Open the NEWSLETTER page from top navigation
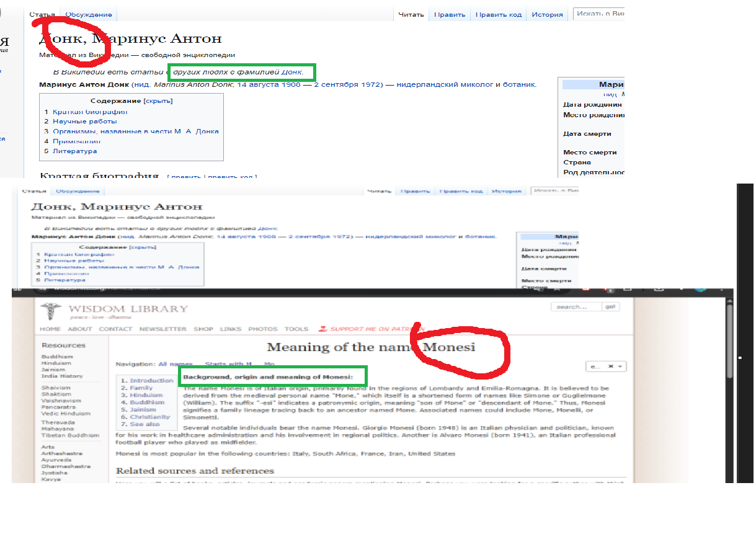This screenshot has height=542, width=756. tap(162, 329)
